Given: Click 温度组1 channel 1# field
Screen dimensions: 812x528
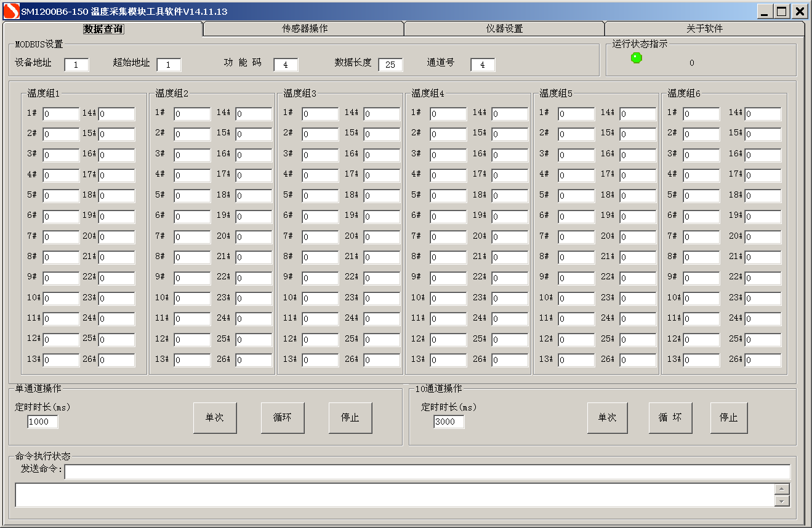Looking at the screenshot, I should (x=61, y=114).
